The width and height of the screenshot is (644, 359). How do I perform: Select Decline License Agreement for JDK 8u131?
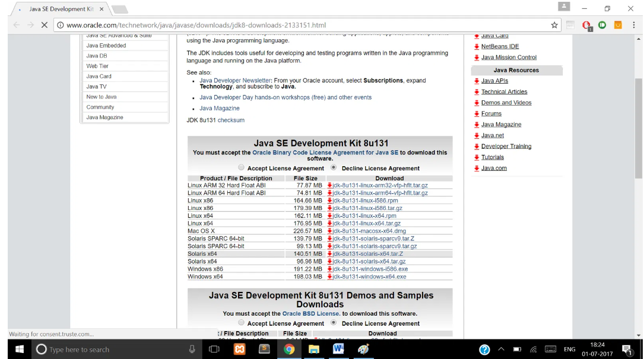(334, 168)
